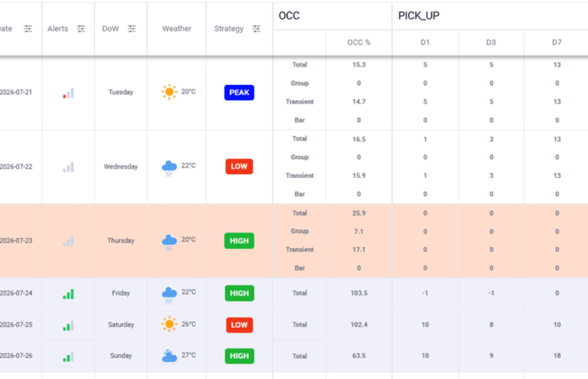
Task: Click the OCC group header
Action: pyautogui.click(x=289, y=16)
